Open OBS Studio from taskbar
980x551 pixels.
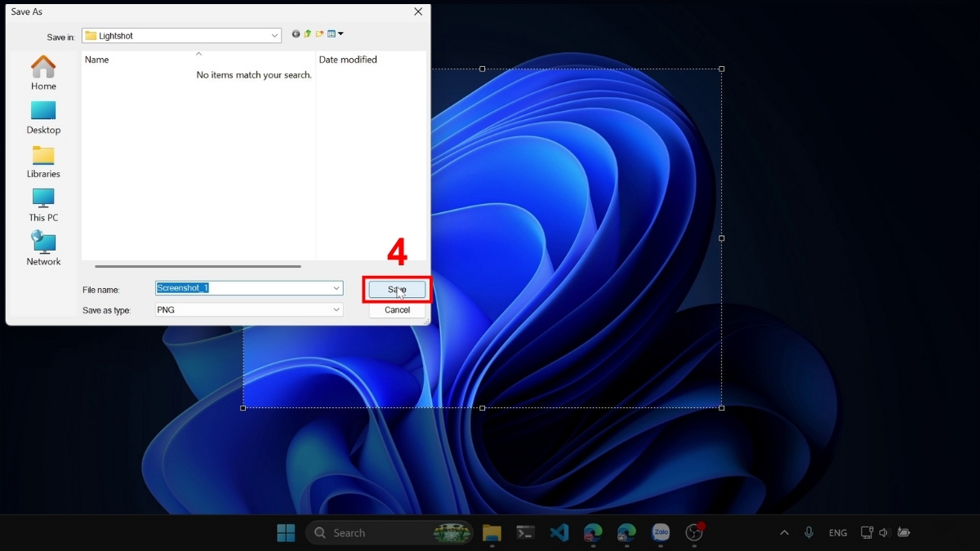pyautogui.click(x=694, y=533)
